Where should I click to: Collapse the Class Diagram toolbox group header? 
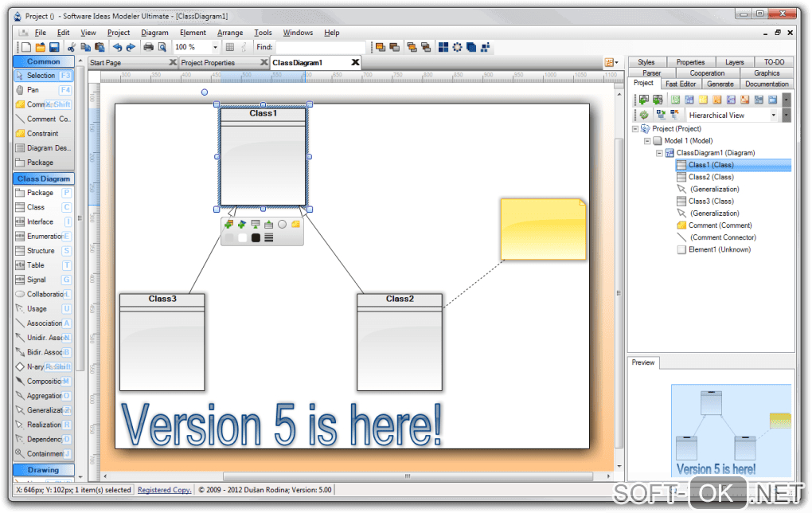[x=44, y=178]
